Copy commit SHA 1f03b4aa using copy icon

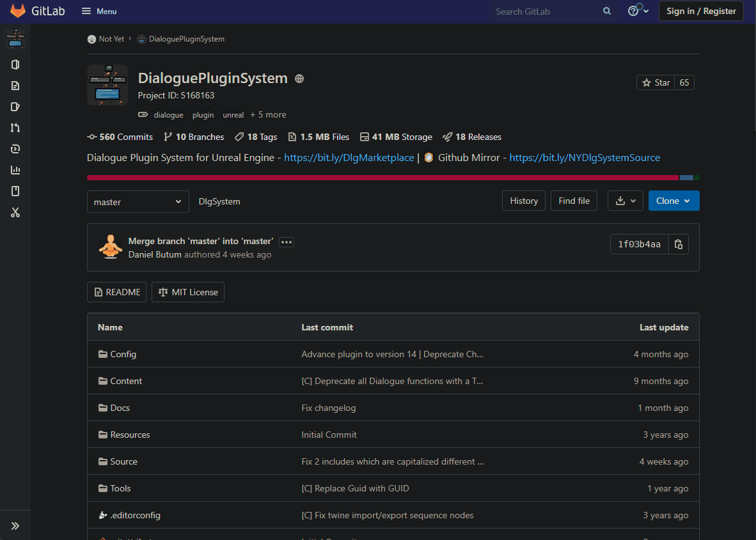tap(678, 243)
